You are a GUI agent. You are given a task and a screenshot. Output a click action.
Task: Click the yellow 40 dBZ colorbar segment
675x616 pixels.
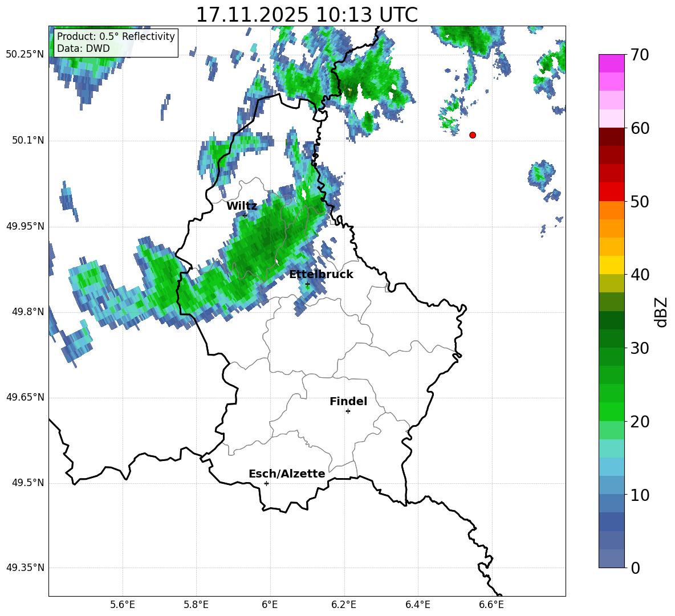click(x=611, y=265)
